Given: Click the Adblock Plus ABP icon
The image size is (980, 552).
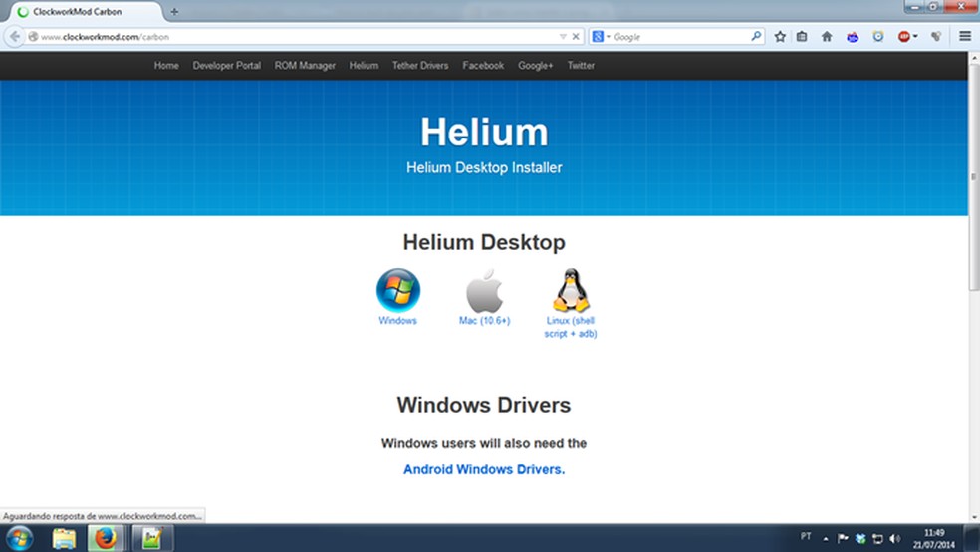Looking at the screenshot, I should tap(903, 36).
